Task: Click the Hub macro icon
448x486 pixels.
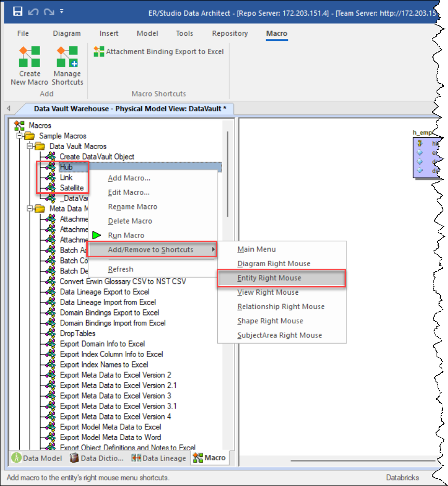Action: point(50,167)
